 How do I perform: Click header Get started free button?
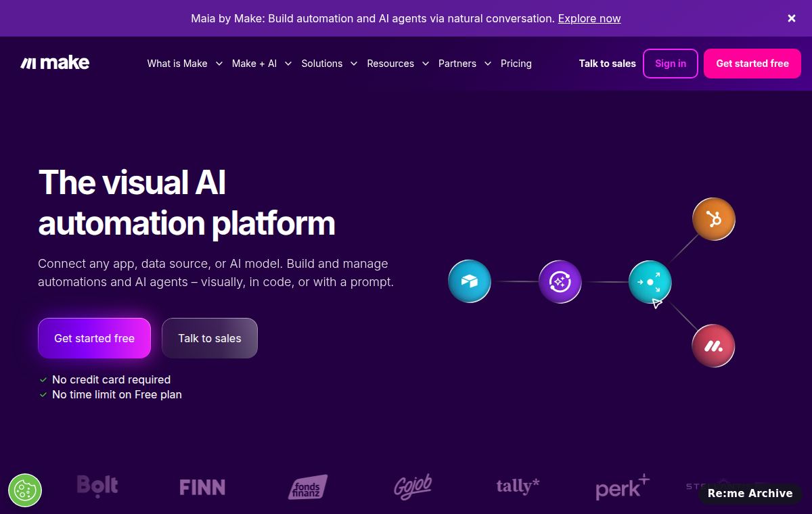tap(752, 64)
